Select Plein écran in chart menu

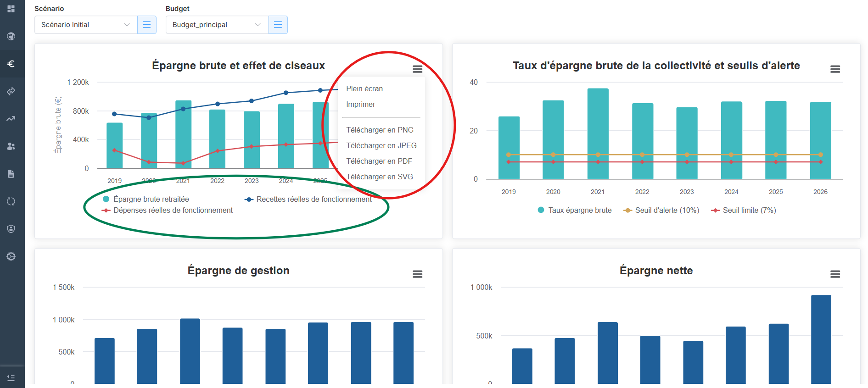pyautogui.click(x=364, y=89)
